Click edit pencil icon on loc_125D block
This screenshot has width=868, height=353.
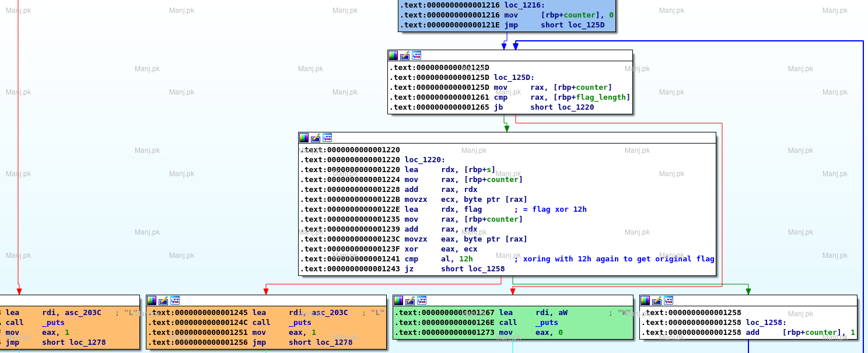tap(405, 55)
